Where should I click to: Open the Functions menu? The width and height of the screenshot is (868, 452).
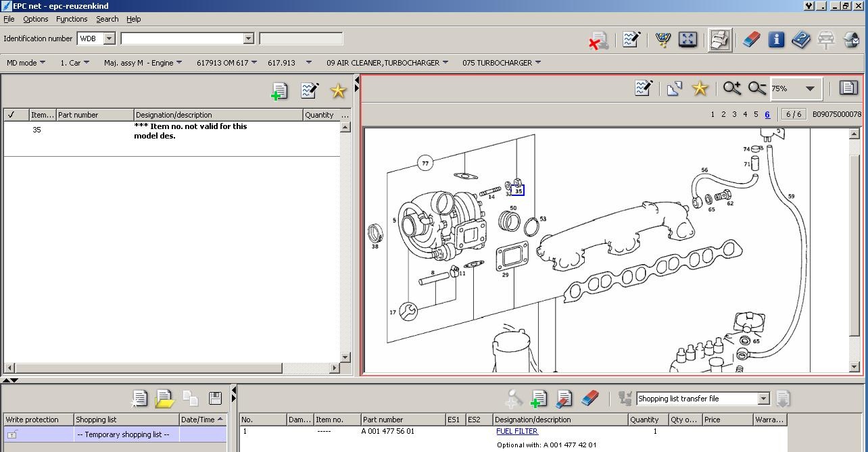pyautogui.click(x=72, y=19)
